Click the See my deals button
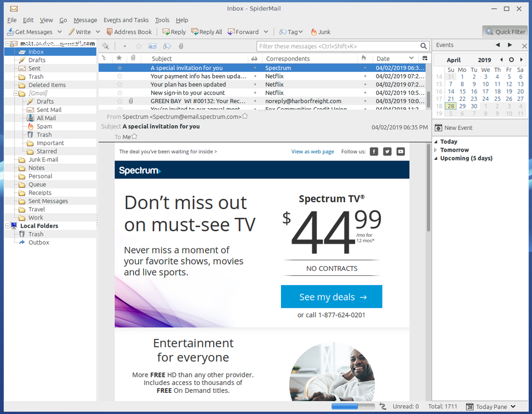The image size is (532, 414). (332, 297)
